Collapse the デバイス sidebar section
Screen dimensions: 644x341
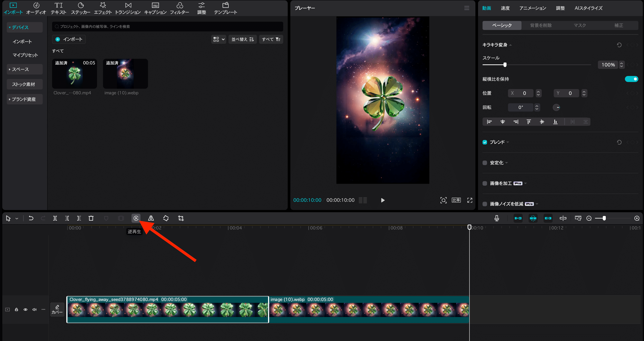point(25,27)
